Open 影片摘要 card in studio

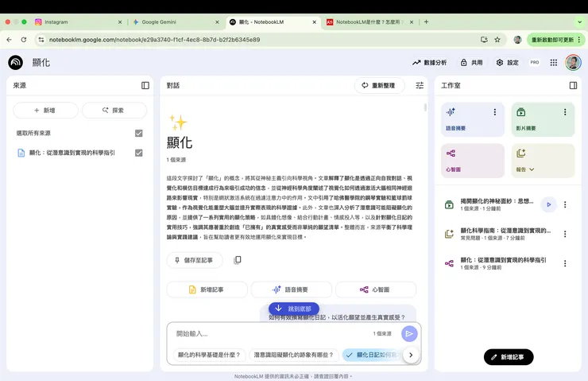click(x=543, y=119)
